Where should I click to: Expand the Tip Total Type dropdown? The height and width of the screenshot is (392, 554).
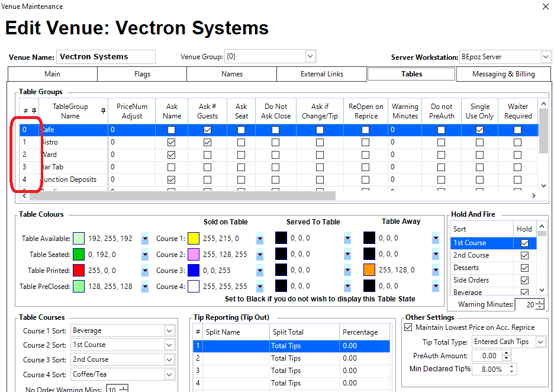(540, 342)
